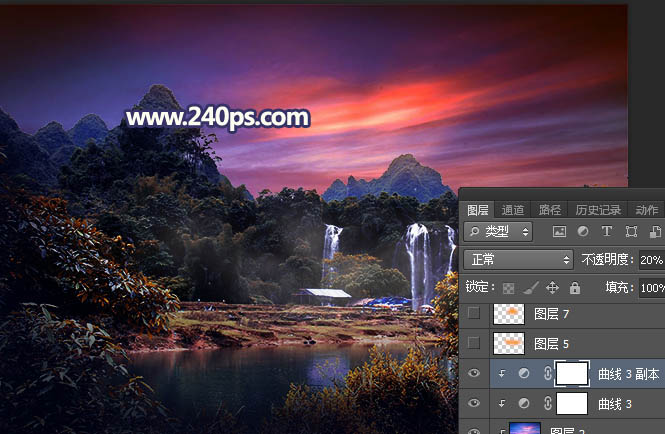Select the 曲线 3 layer name
This screenshot has width=665, height=434.
tap(615, 404)
